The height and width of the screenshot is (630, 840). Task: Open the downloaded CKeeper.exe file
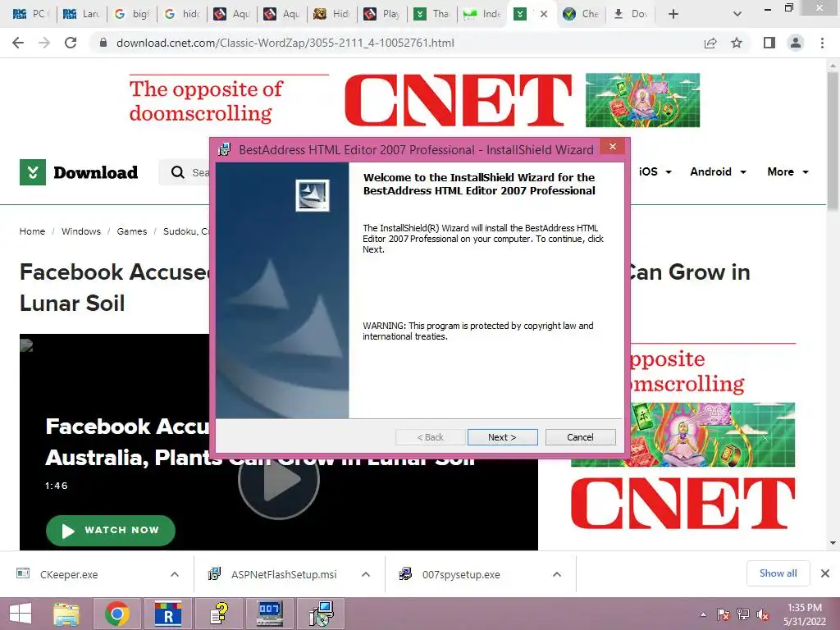pos(69,574)
